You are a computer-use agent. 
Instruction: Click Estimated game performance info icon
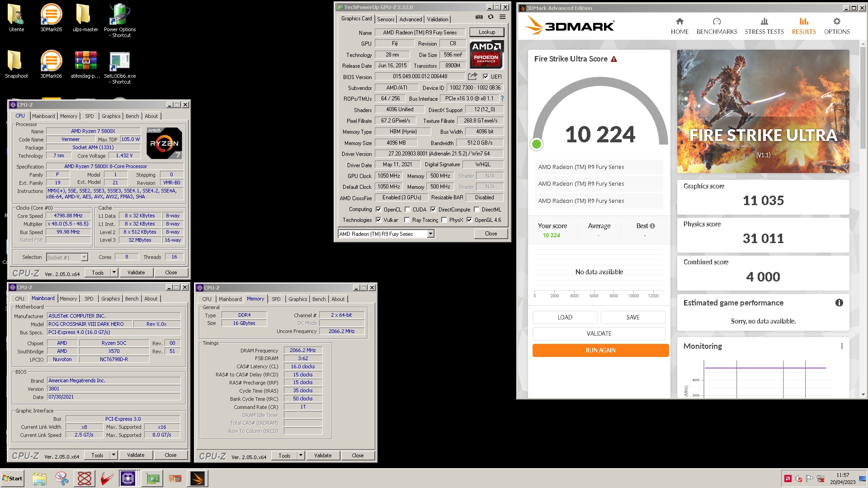pyautogui.click(x=839, y=303)
